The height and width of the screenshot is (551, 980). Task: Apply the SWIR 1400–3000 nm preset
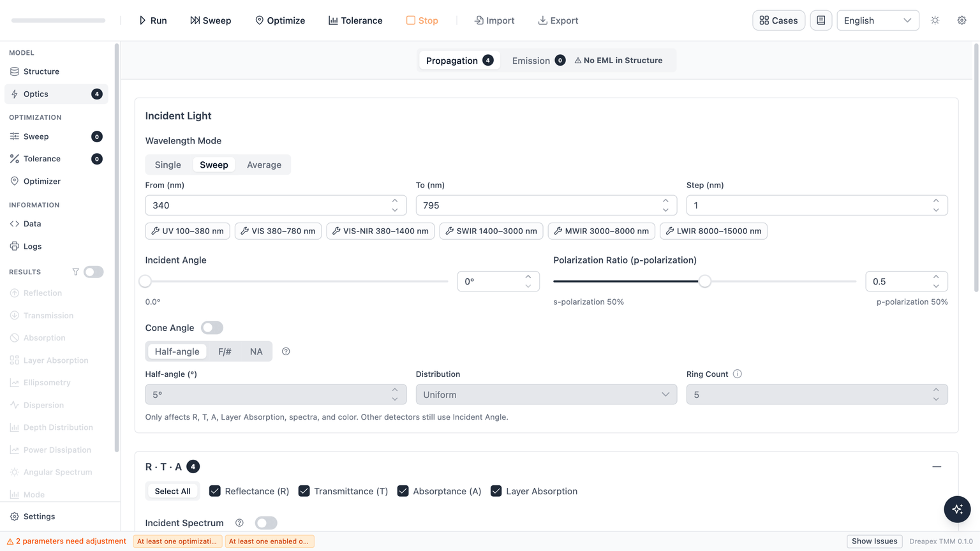point(491,231)
